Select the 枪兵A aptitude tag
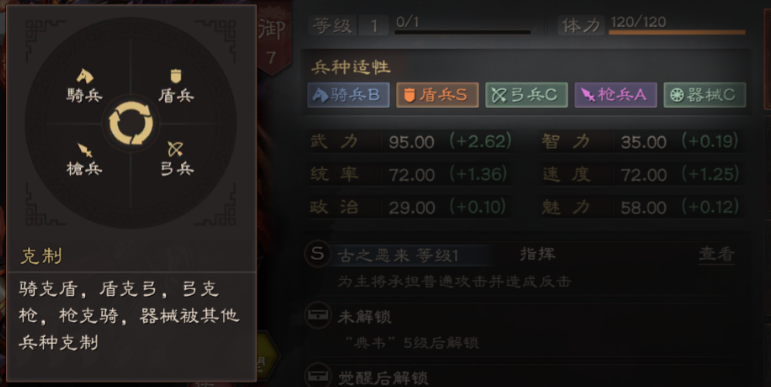Screen dimensions: 771x387 (616, 95)
